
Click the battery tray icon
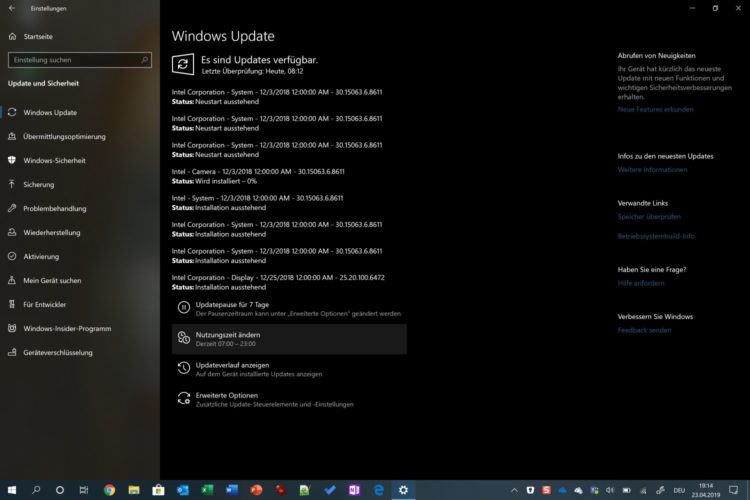pos(627,490)
